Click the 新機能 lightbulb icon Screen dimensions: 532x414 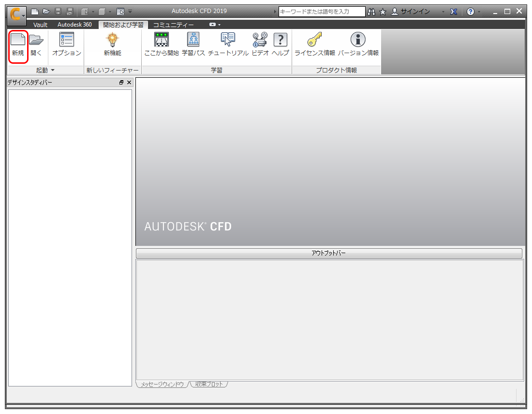tap(112, 44)
